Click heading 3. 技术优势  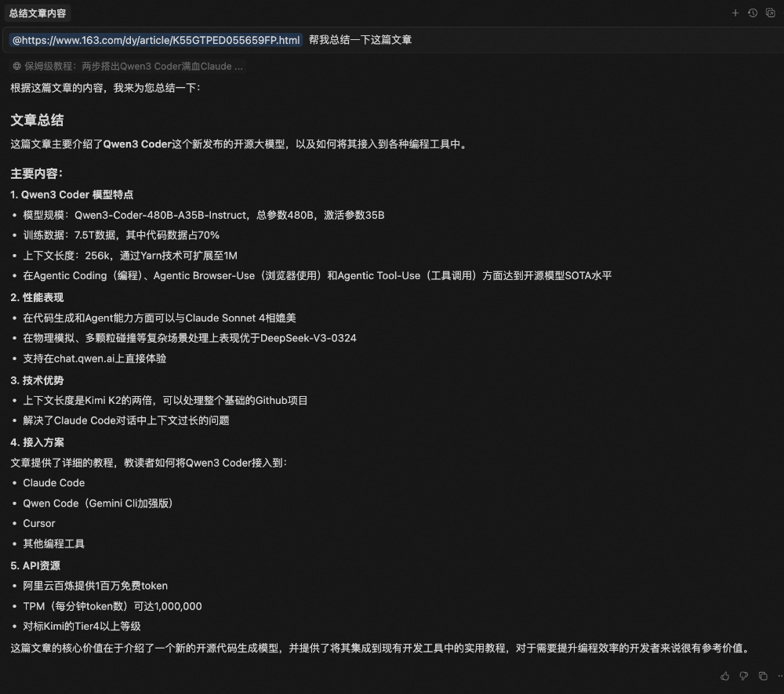37,380
